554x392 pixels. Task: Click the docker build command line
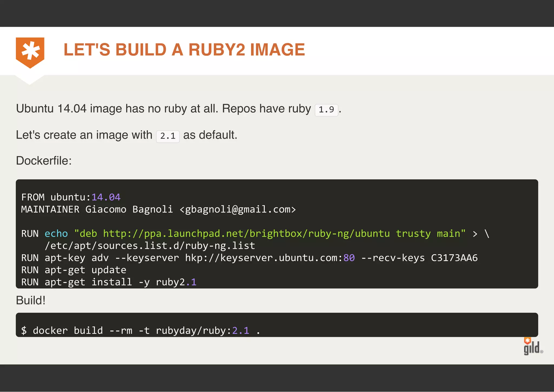tap(141, 331)
